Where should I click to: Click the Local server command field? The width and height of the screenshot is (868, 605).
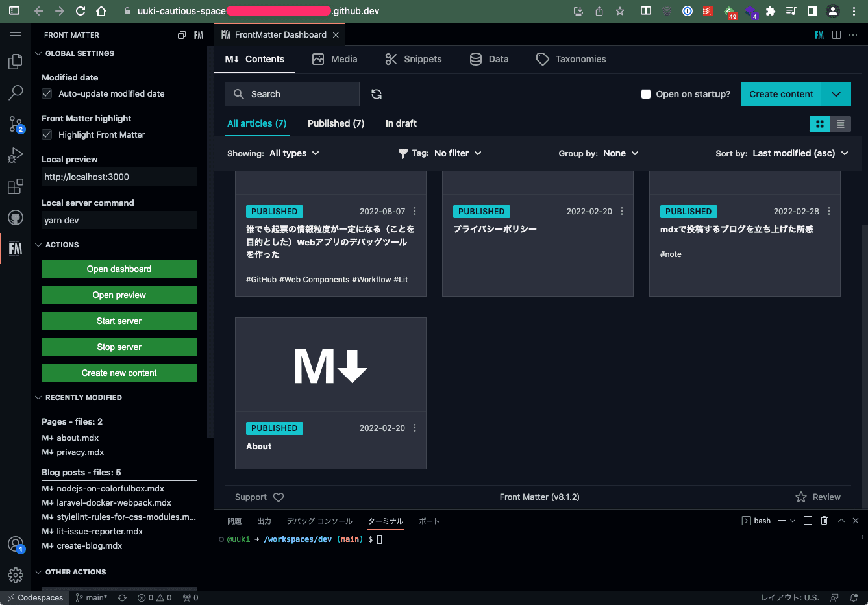[x=119, y=220]
